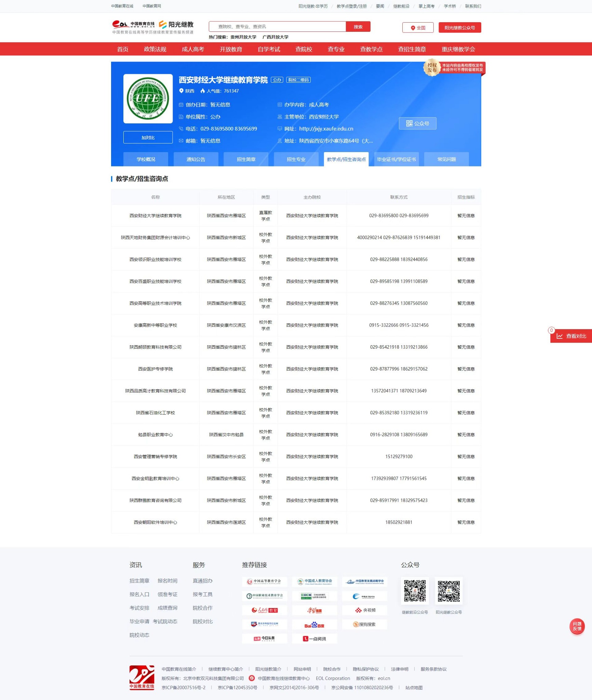Open 查招生简章 in the navigation bar
This screenshot has width=592, height=700.
pyautogui.click(x=412, y=49)
